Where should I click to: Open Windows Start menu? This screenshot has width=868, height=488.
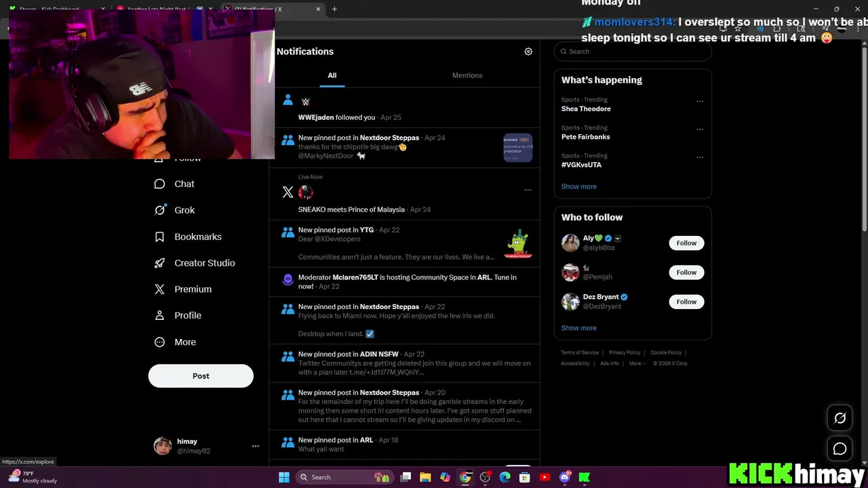pyautogui.click(x=284, y=477)
